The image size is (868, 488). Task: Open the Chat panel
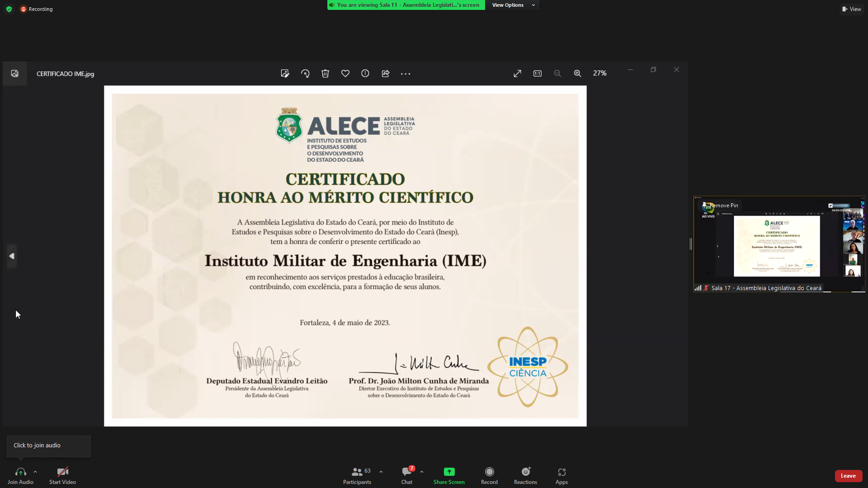[x=406, y=472]
